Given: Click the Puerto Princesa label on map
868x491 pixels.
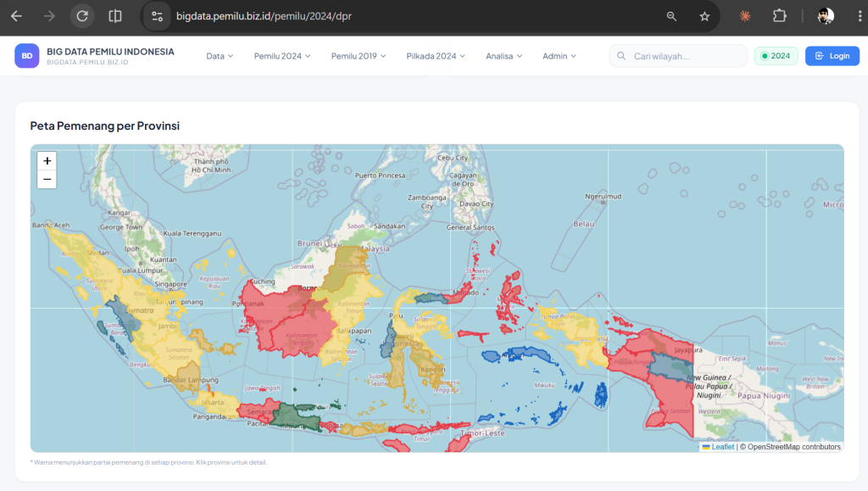Looking at the screenshot, I should coord(380,176).
